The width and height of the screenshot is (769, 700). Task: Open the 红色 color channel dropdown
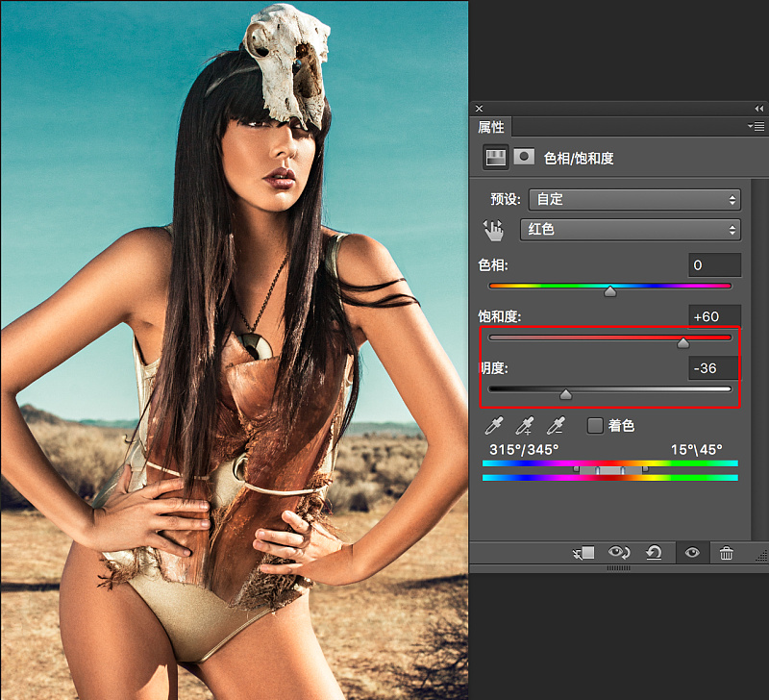coord(631,230)
